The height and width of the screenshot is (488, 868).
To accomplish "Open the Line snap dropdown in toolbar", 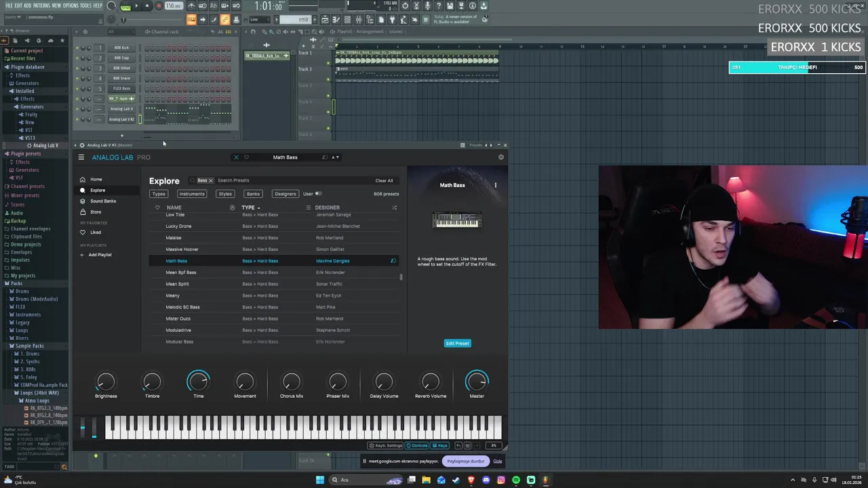I will pos(260,20).
